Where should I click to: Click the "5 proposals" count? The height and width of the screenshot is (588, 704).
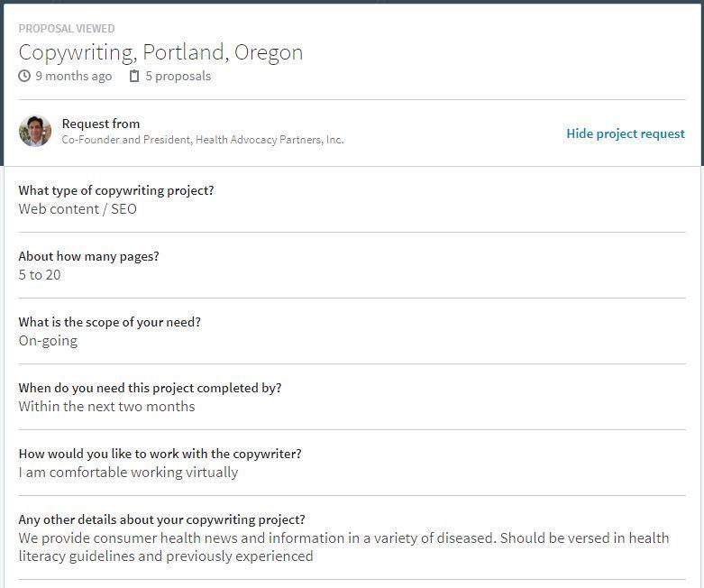(x=178, y=77)
